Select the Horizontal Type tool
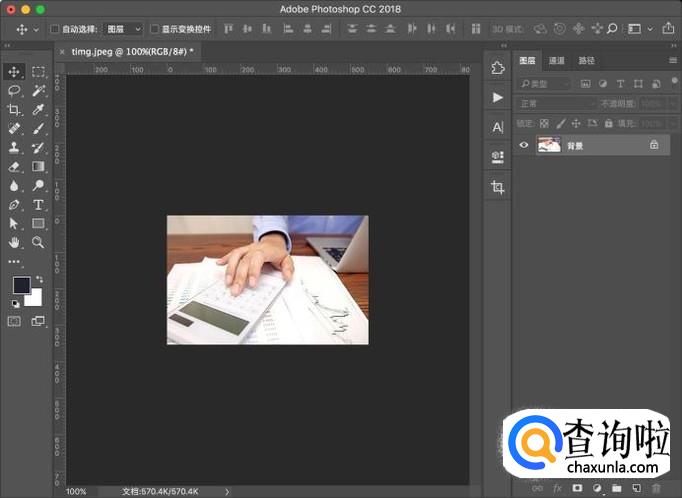The height and width of the screenshot is (498, 682). tap(38, 204)
